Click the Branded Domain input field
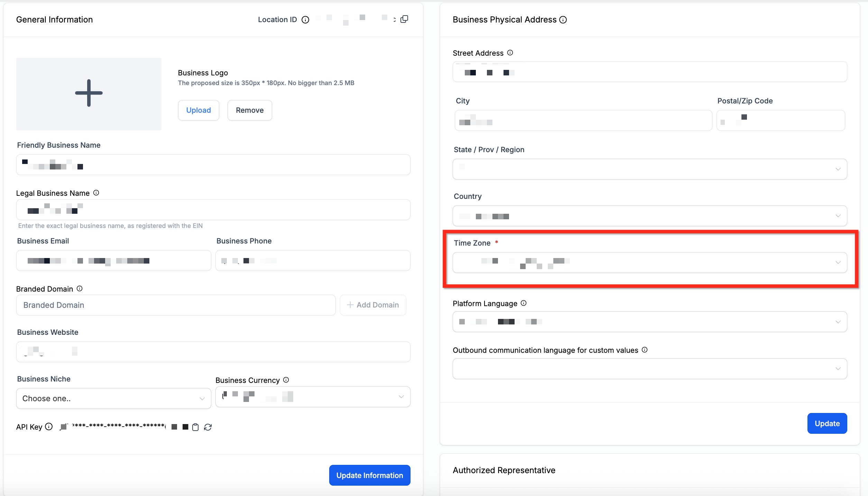Viewport: 868px width, 496px height. point(176,305)
